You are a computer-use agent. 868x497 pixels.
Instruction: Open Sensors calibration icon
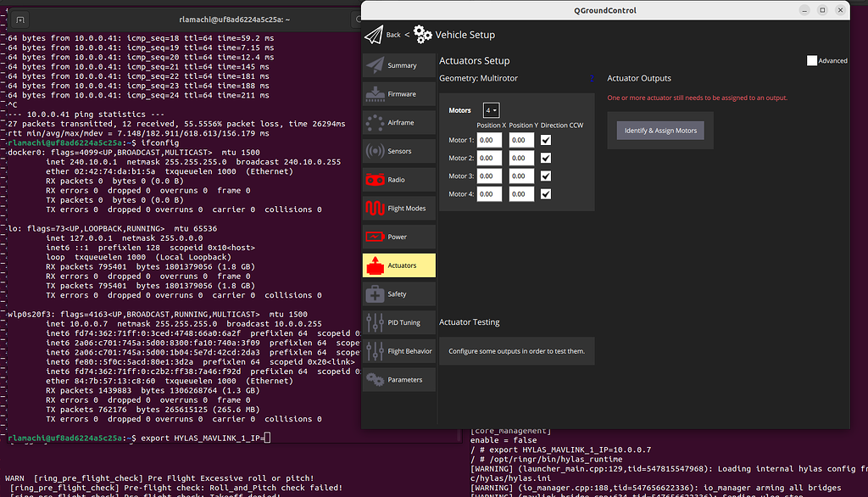tap(375, 151)
